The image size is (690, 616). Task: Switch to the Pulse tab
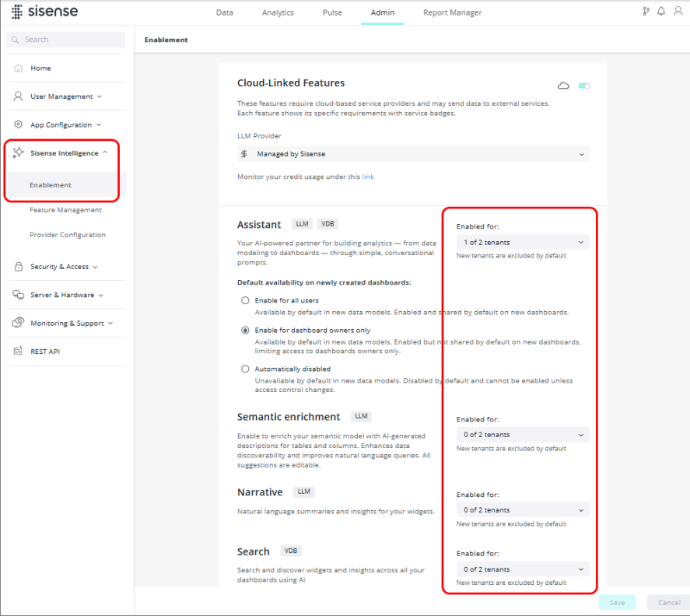coord(332,12)
